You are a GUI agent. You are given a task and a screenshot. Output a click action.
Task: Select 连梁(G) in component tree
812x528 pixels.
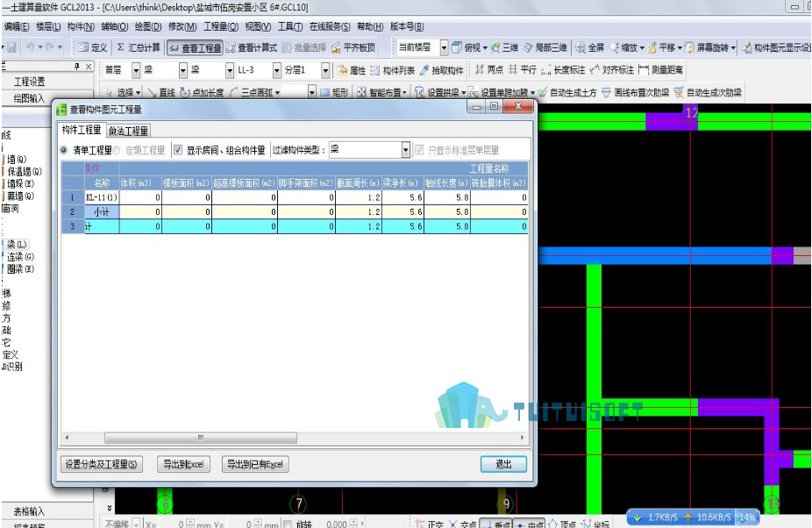click(19, 256)
